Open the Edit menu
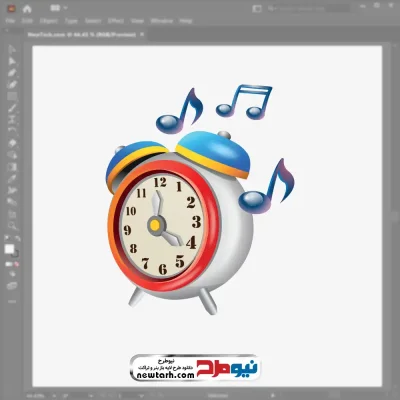This screenshot has height=400, width=400. (x=27, y=21)
